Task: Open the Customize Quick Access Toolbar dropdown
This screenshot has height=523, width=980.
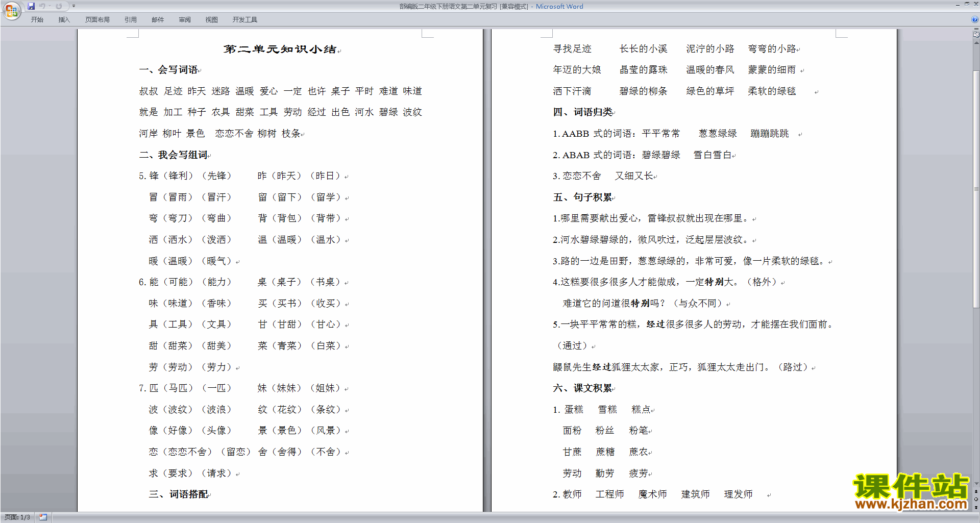Action: click(x=73, y=6)
